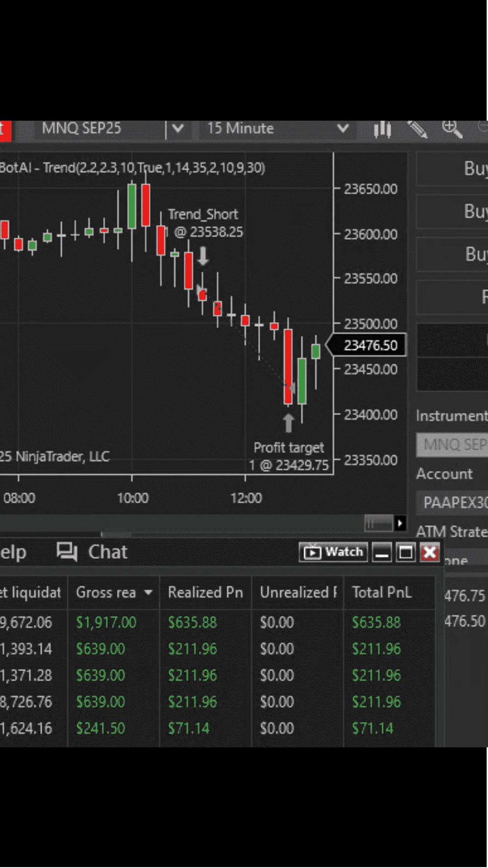Viewport: 488px width, 868px height.
Task: Click the MNQ SEP25 instrument field in toolbar
Action: pos(99,129)
